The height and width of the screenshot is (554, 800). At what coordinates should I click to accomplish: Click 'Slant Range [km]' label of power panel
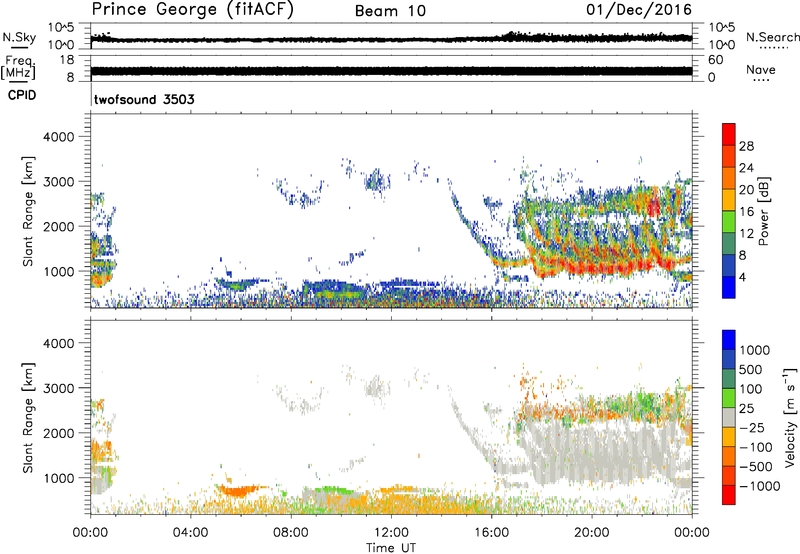[28, 211]
